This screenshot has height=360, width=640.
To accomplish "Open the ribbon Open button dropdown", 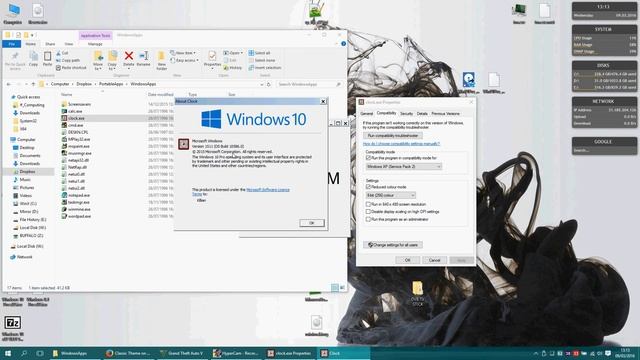I will point(233,53).
